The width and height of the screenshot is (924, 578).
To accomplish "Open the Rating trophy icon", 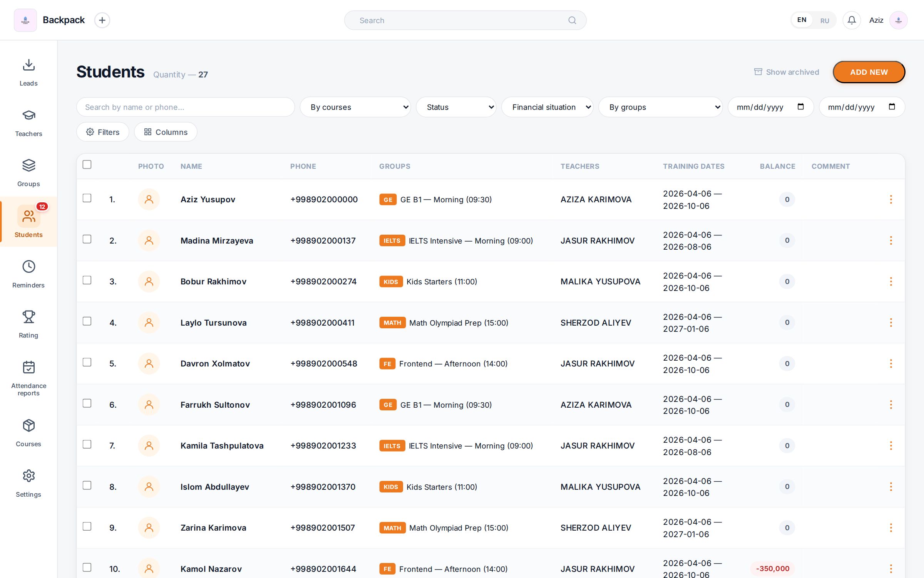I will (28, 317).
